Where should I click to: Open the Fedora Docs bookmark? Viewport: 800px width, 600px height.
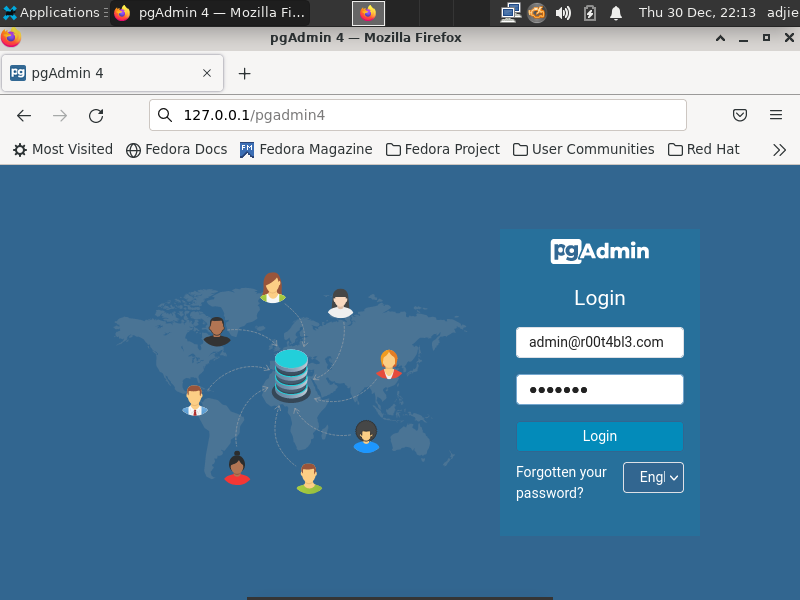[x=177, y=149]
